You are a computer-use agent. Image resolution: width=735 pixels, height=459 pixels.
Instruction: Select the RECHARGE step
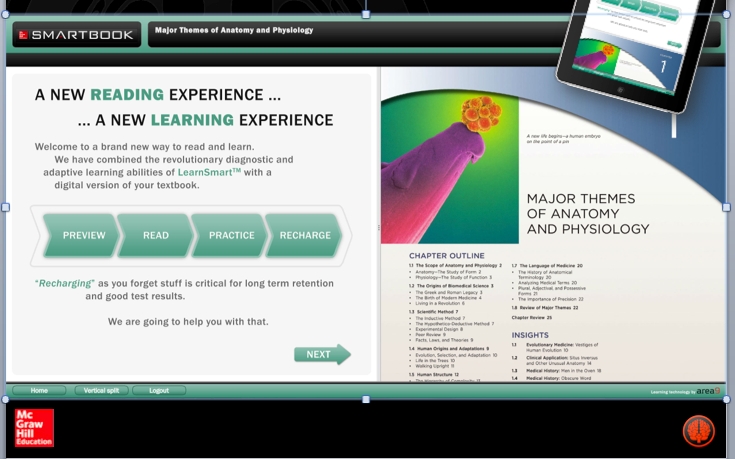tap(304, 235)
